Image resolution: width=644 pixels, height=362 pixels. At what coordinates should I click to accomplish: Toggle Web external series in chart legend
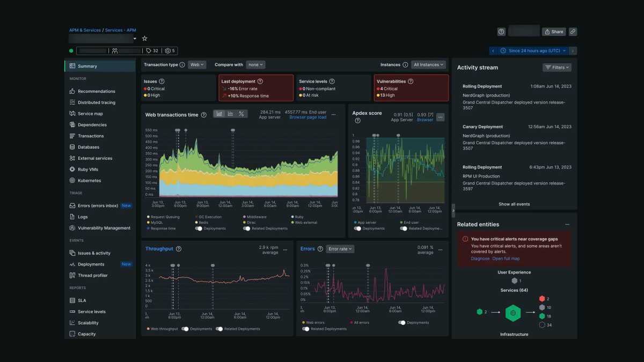(x=304, y=222)
